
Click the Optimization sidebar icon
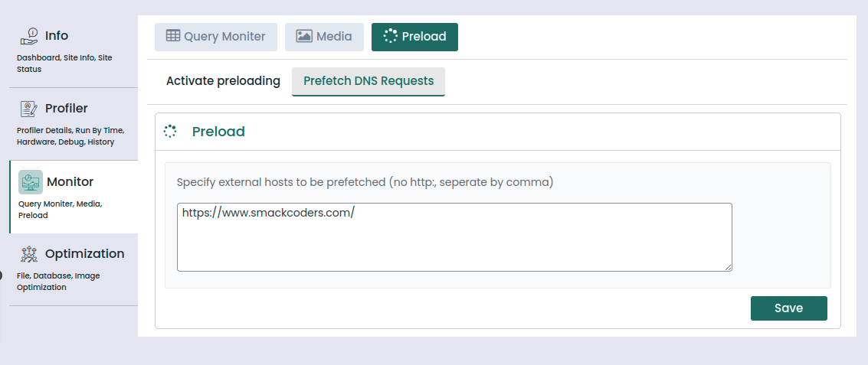tap(29, 254)
